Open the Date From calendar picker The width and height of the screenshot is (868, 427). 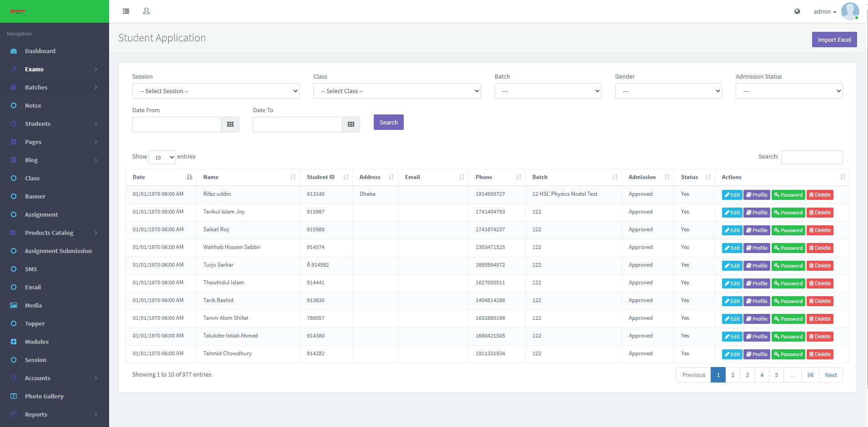[x=230, y=124]
